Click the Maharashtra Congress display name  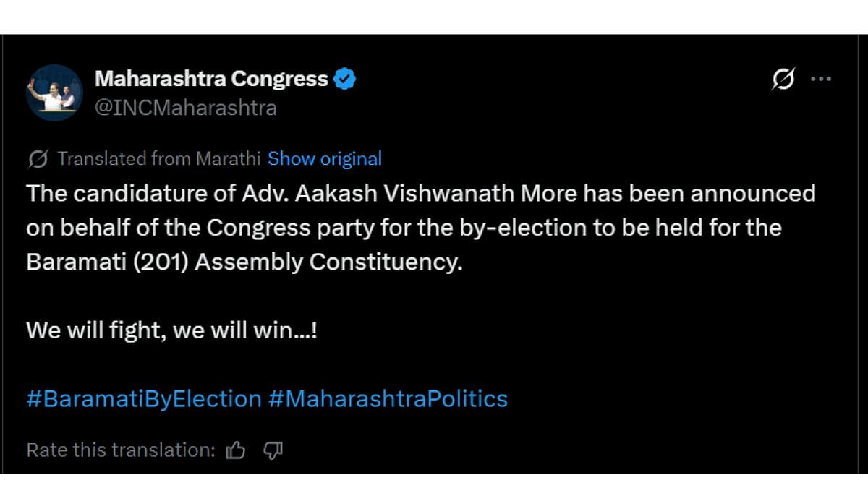[x=211, y=79]
